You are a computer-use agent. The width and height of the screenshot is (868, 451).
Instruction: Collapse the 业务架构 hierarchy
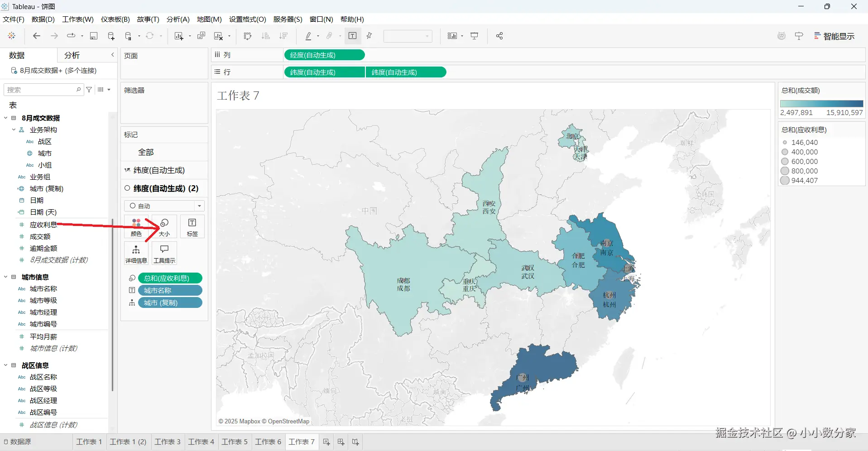pyautogui.click(x=14, y=130)
